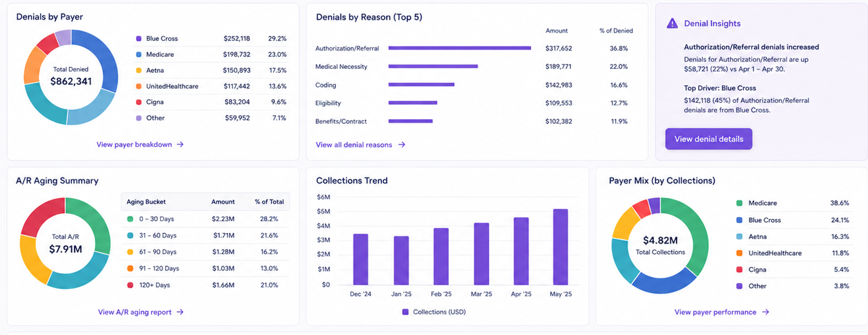Screen dimensions: 868x335
Task: Click the 16.6% Coding denial percentage
Action: [618, 85]
